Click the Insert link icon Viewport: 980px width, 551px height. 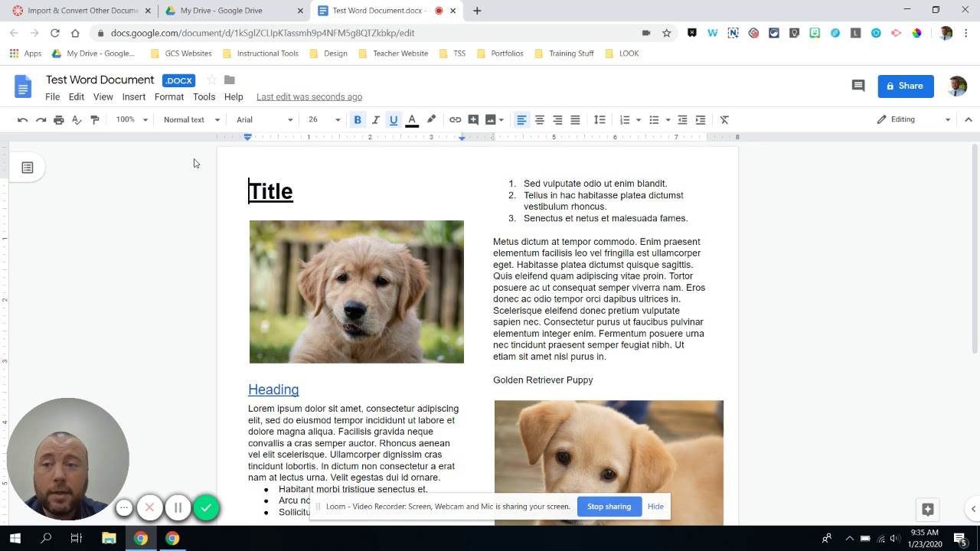pos(455,119)
